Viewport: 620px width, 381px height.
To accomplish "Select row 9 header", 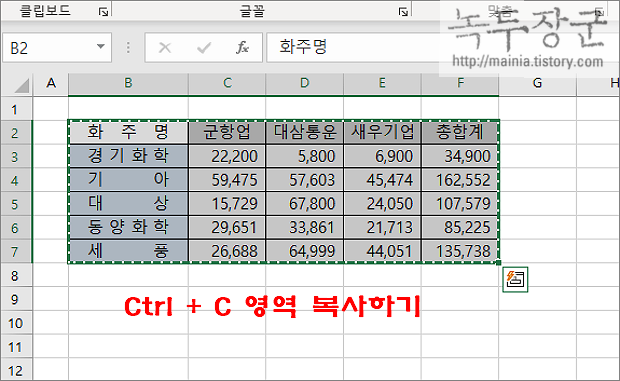I will coord(16,299).
